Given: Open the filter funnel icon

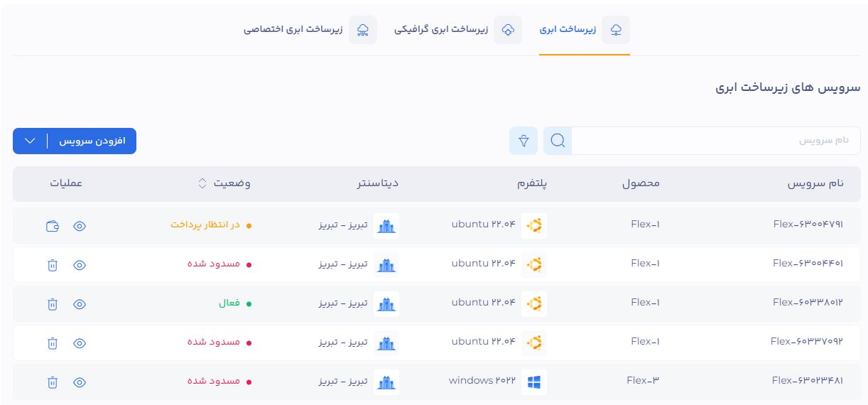Looking at the screenshot, I should (x=523, y=141).
